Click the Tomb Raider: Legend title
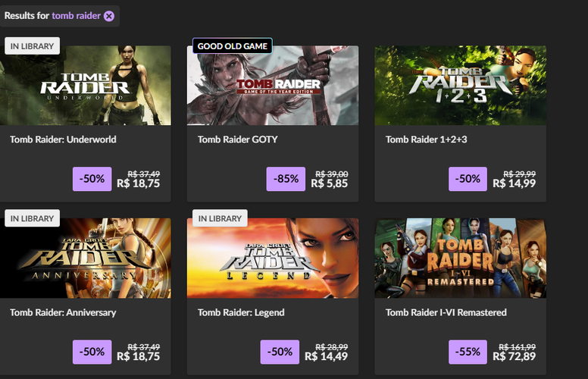The height and width of the screenshot is (379, 588). pos(241,312)
